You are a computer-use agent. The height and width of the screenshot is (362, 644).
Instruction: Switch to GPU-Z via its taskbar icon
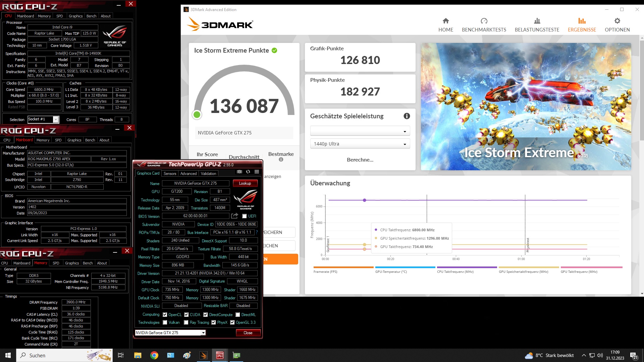point(236,355)
